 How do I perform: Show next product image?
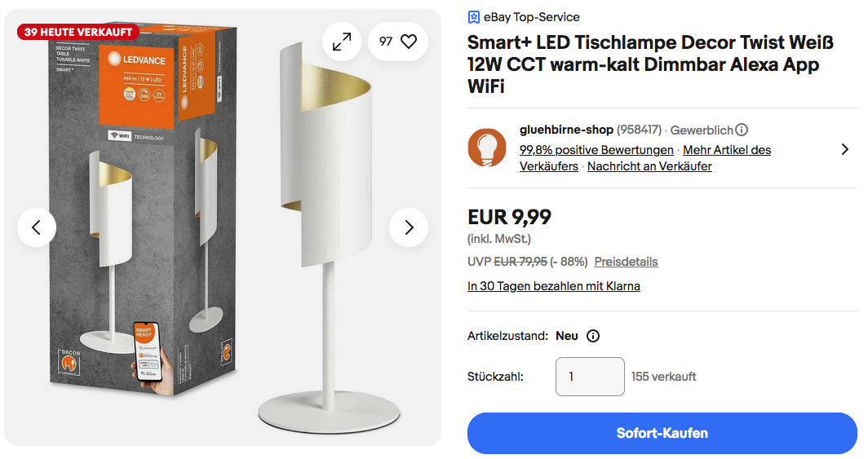tap(409, 227)
